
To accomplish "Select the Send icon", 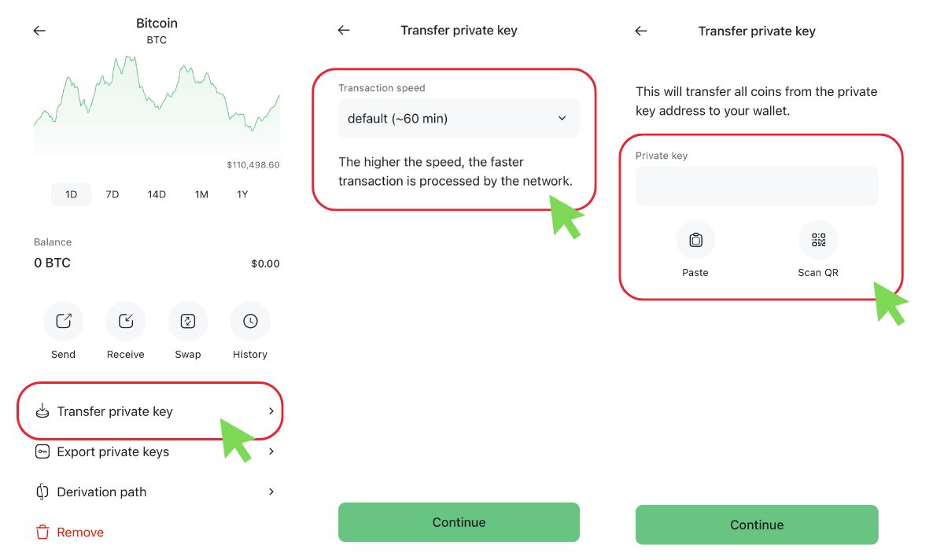I will [63, 321].
